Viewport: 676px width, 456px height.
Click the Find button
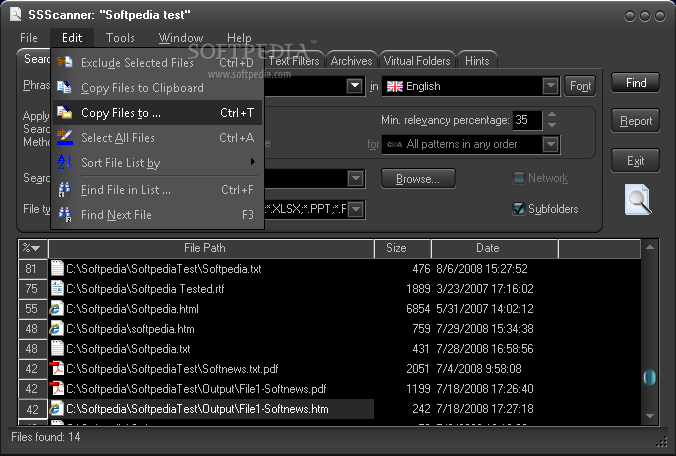(x=635, y=82)
